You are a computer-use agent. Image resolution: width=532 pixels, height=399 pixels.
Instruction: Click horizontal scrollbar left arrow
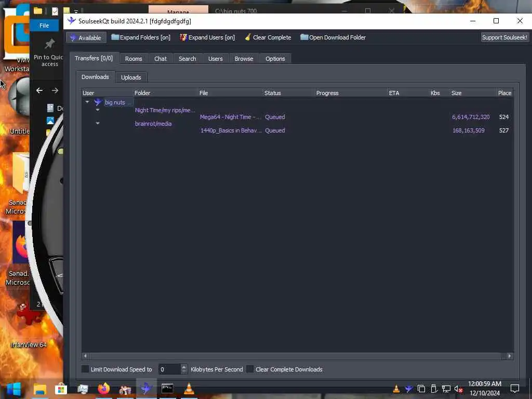pyautogui.click(x=85, y=356)
